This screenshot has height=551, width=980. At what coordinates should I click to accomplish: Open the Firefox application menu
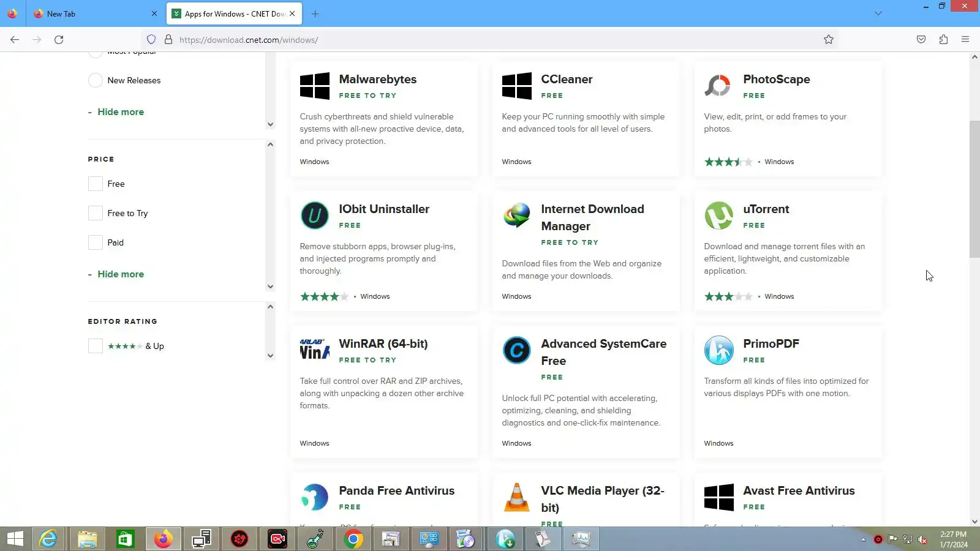click(965, 40)
